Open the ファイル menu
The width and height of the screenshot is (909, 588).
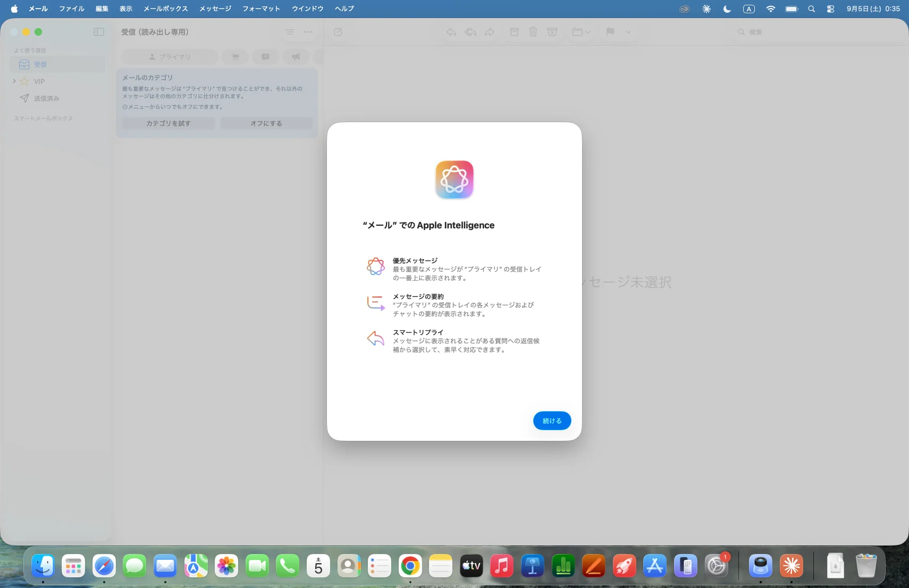(x=72, y=8)
